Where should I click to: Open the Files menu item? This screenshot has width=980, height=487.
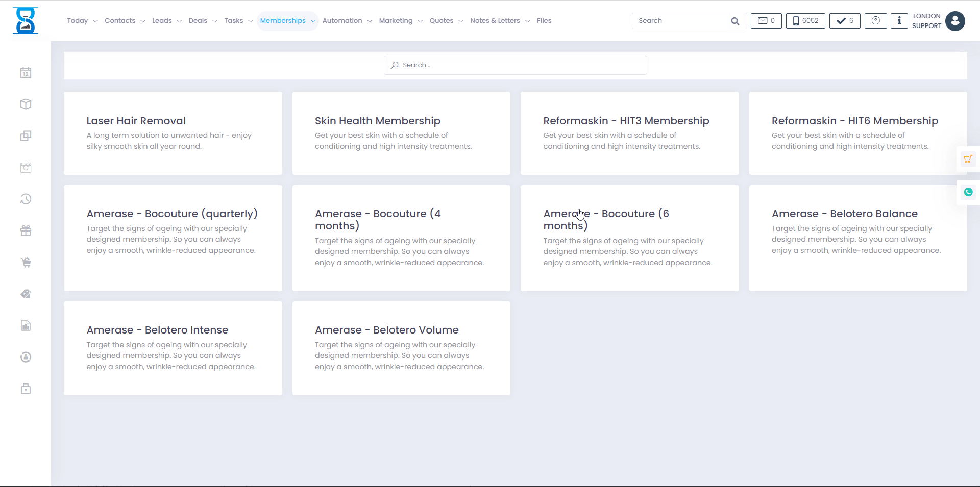(x=544, y=21)
